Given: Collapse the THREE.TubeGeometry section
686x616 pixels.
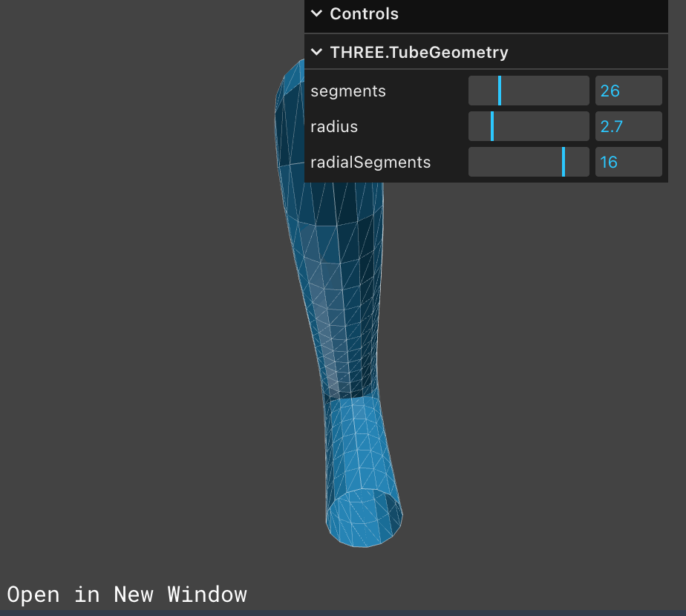Looking at the screenshot, I should click(x=316, y=52).
